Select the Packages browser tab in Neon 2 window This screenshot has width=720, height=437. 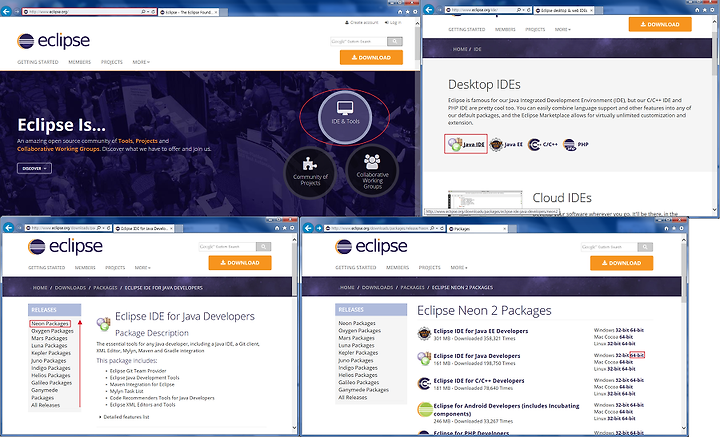pos(478,228)
